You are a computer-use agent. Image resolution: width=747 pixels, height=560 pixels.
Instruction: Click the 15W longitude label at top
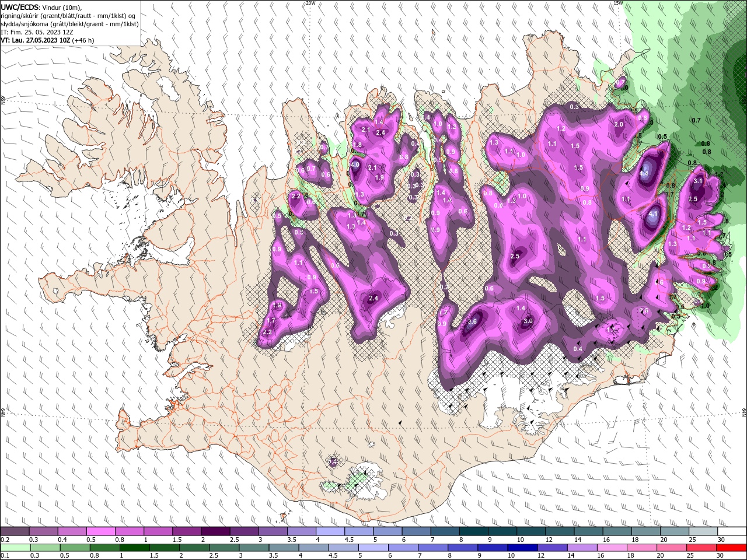click(619, 3)
